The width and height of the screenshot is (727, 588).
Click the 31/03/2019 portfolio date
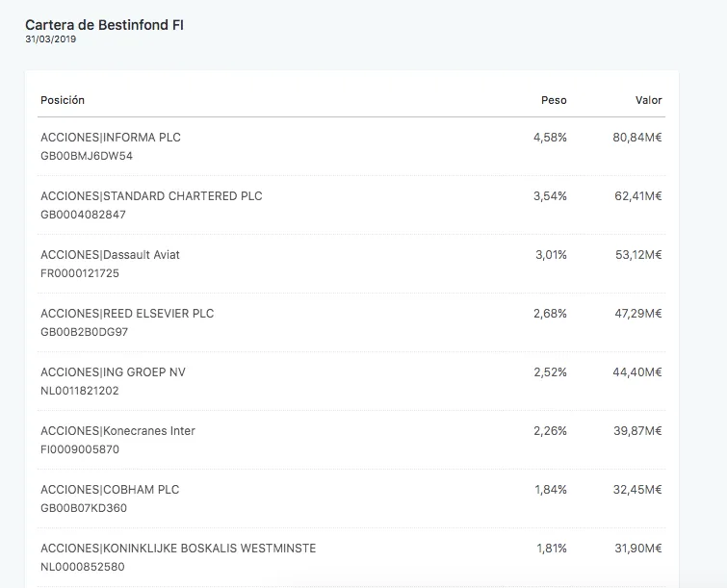(x=51, y=40)
